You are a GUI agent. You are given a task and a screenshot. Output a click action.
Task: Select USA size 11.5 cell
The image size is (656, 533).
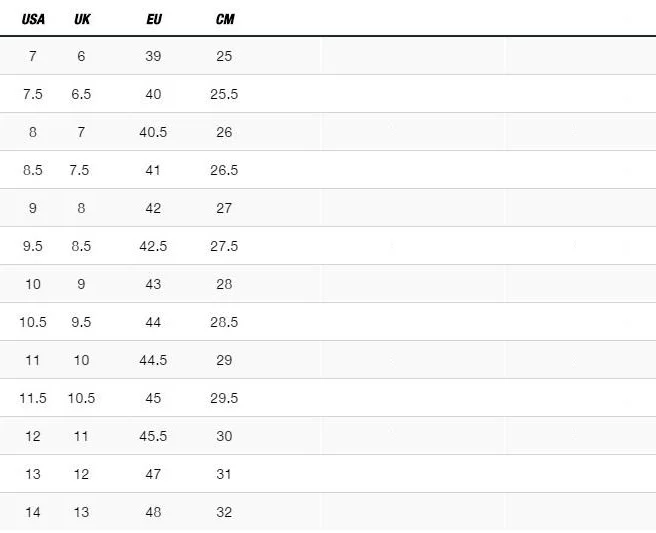(x=33, y=398)
